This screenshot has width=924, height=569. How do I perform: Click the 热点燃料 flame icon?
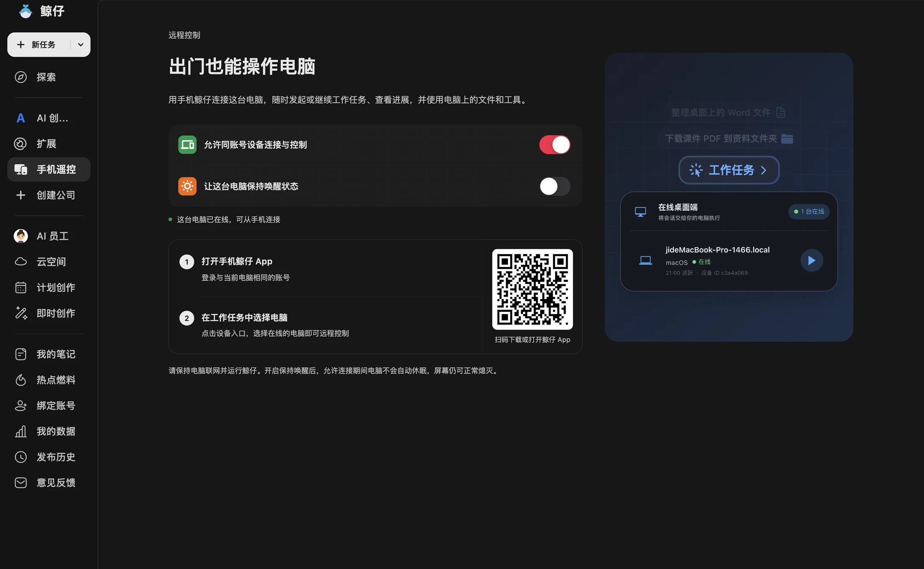tap(21, 380)
